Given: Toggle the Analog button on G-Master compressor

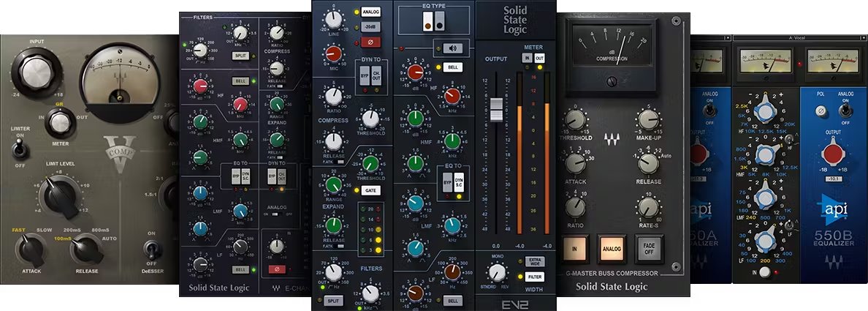Looking at the screenshot, I should (x=611, y=248).
